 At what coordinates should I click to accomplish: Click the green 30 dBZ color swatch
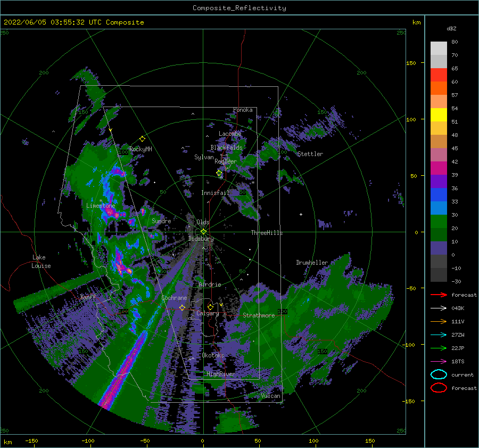click(x=439, y=222)
